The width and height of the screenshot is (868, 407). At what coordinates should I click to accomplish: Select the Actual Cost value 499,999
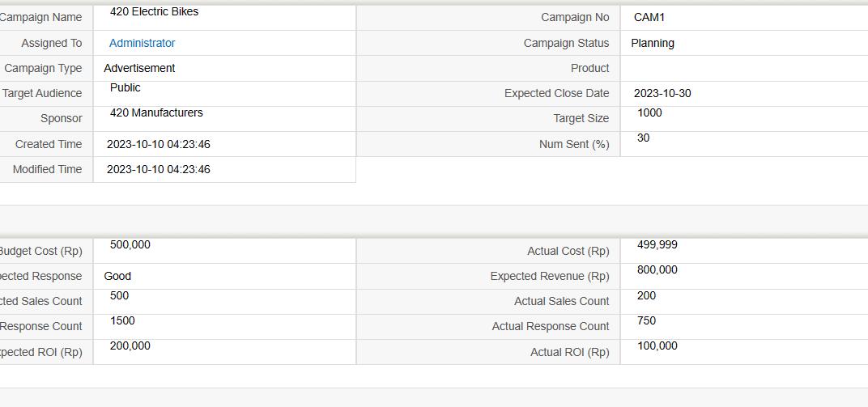tap(657, 244)
